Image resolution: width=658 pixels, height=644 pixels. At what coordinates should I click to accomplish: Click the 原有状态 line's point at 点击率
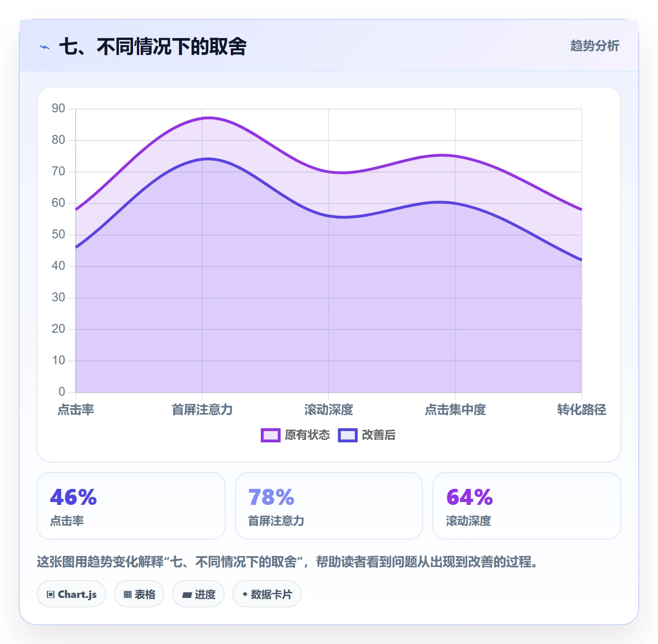click(x=76, y=210)
